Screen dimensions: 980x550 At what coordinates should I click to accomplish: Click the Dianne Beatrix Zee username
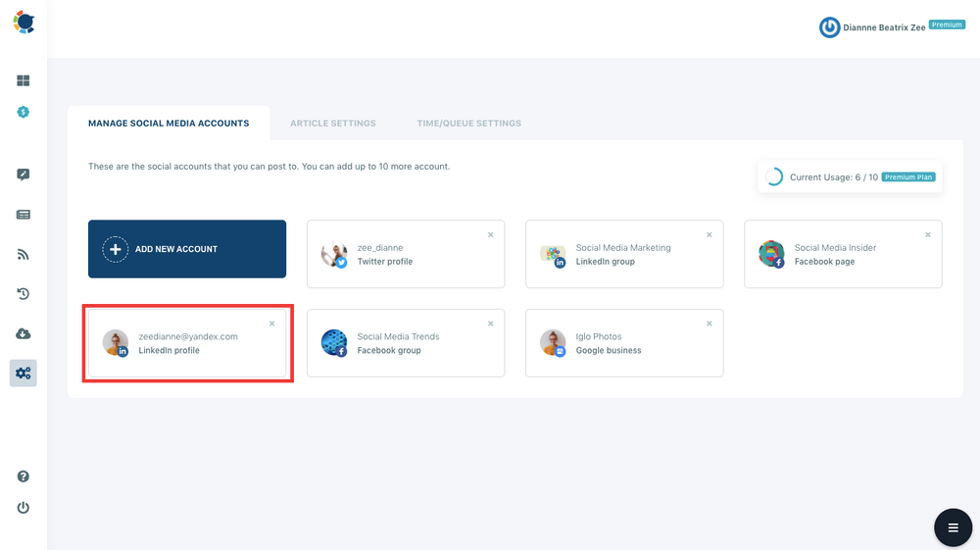[884, 27]
